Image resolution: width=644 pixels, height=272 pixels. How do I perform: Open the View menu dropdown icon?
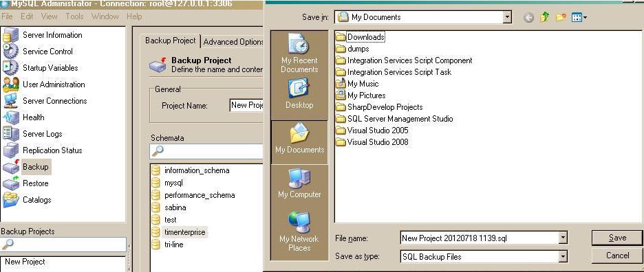tap(579, 17)
